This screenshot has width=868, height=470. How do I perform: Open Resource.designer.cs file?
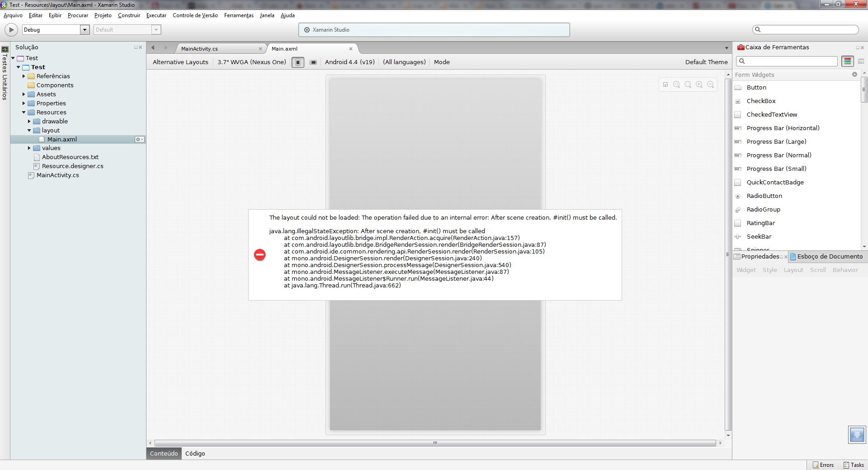coord(72,166)
